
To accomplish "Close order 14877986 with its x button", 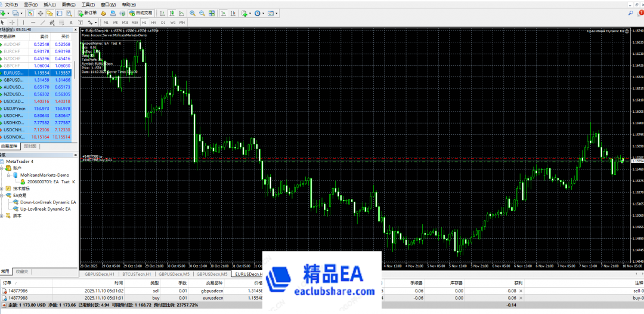I will [x=521, y=291].
